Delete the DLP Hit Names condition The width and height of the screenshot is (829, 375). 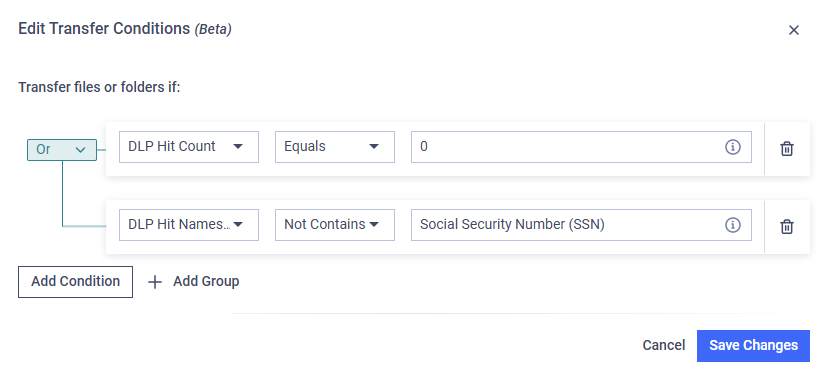click(x=787, y=227)
